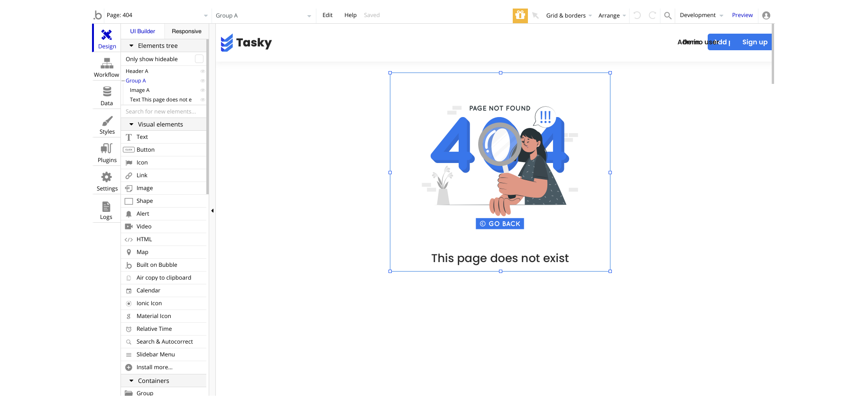
Task: Open the Styles brush icon
Action: click(x=107, y=121)
